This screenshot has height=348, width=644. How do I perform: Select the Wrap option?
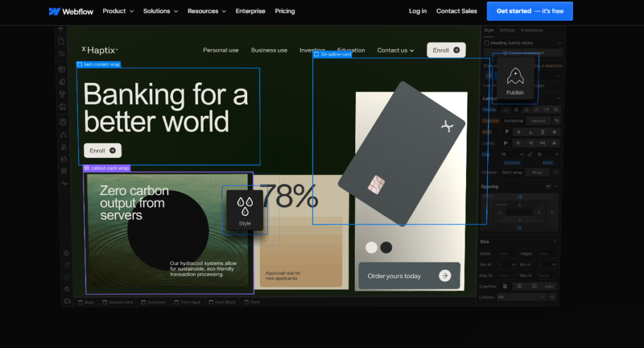coord(537,172)
